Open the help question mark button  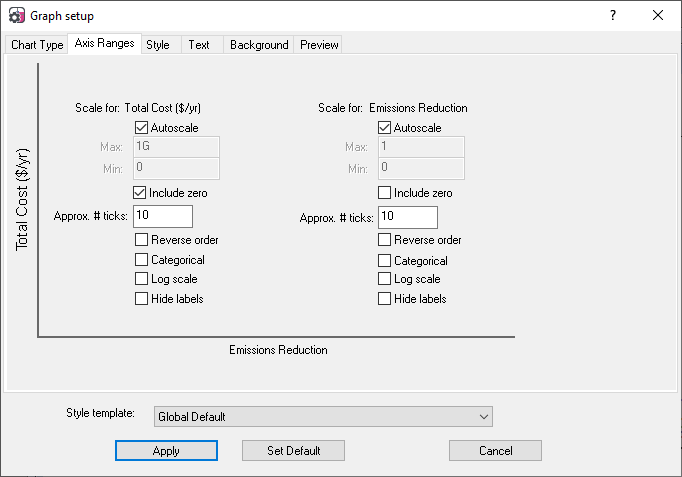pos(613,16)
